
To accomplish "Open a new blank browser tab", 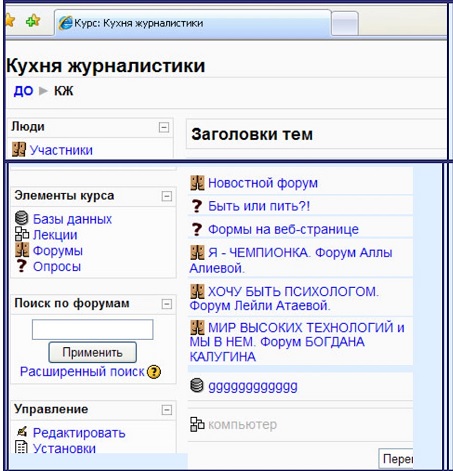I will [345, 24].
